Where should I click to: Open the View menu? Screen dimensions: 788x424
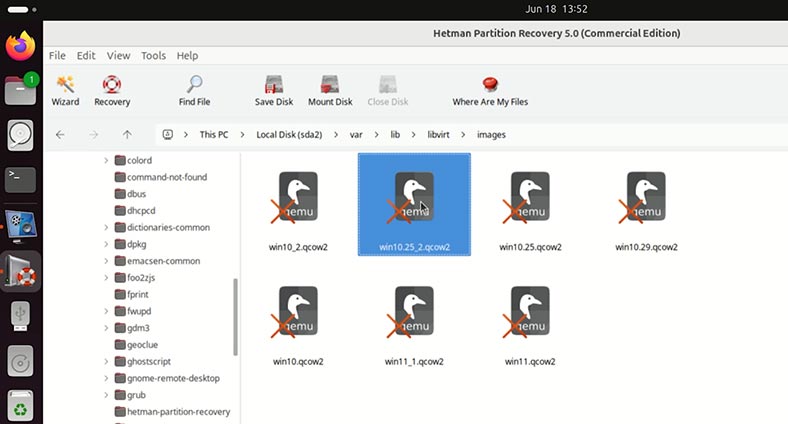point(119,56)
